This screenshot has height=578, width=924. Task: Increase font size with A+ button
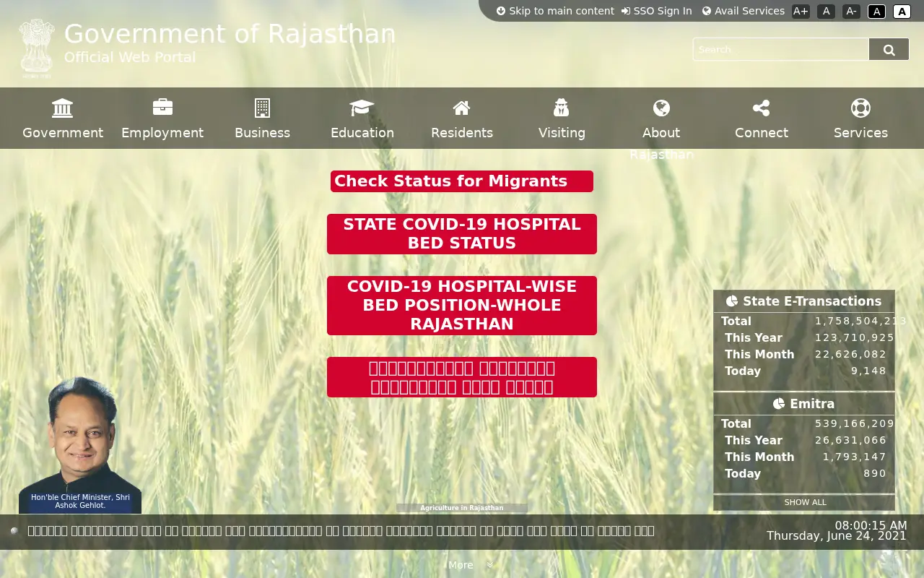801,11
